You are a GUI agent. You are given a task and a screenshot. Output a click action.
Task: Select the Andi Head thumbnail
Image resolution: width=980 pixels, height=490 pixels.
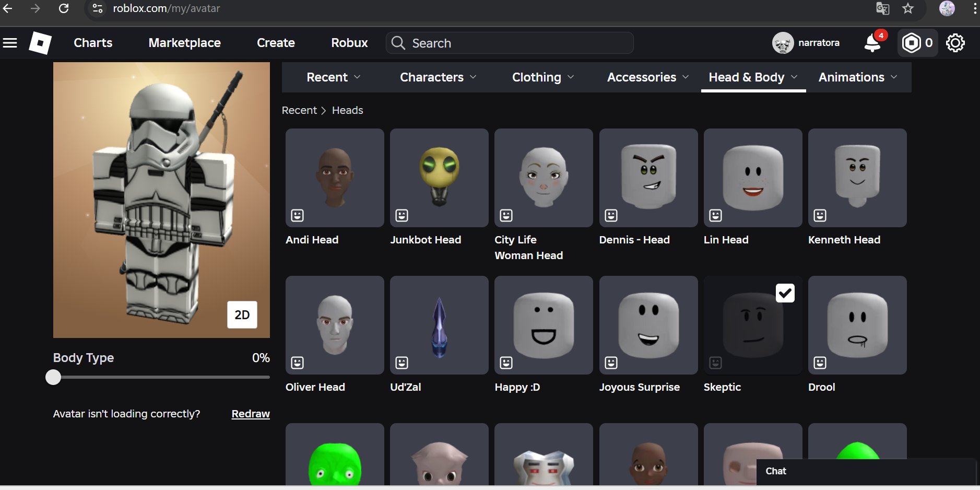click(335, 178)
